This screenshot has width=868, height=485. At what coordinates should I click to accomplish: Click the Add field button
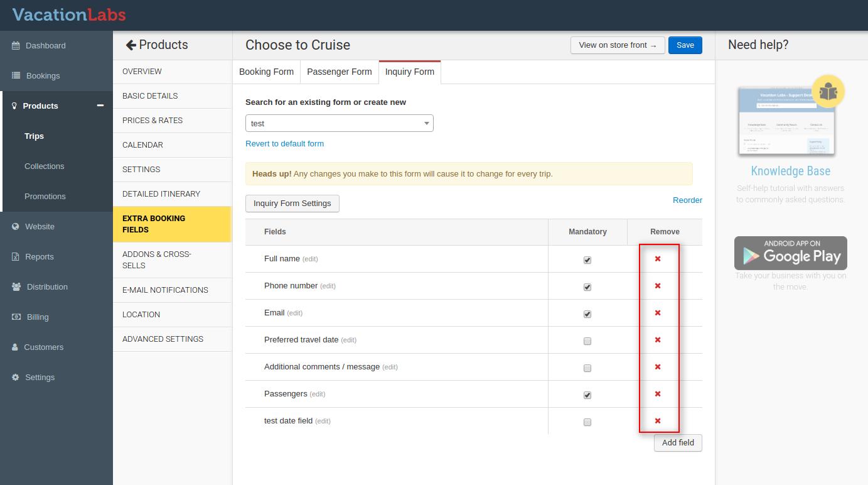(678, 443)
